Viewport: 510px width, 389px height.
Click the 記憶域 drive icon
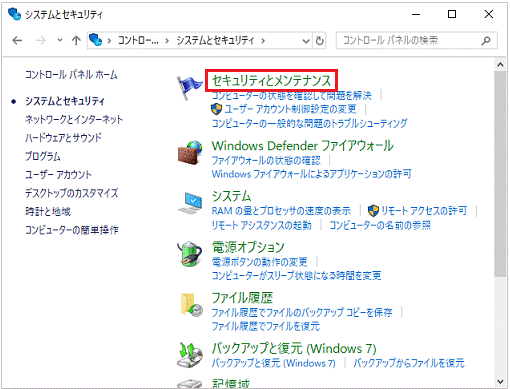click(x=190, y=384)
